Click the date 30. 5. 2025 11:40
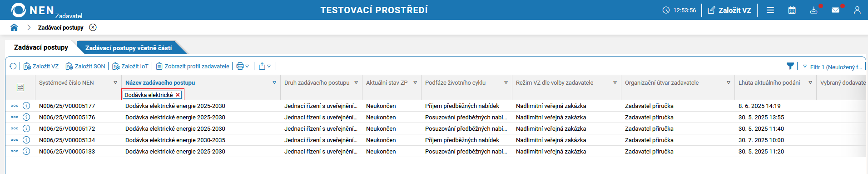The height and width of the screenshot is (174, 868). pyautogui.click(x=761, y=128)
